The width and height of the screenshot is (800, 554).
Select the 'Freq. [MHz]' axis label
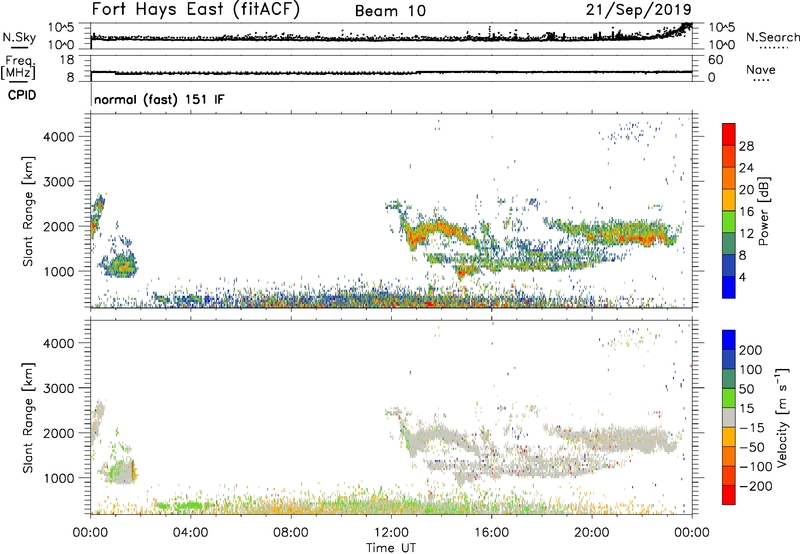tap(18, 67)
